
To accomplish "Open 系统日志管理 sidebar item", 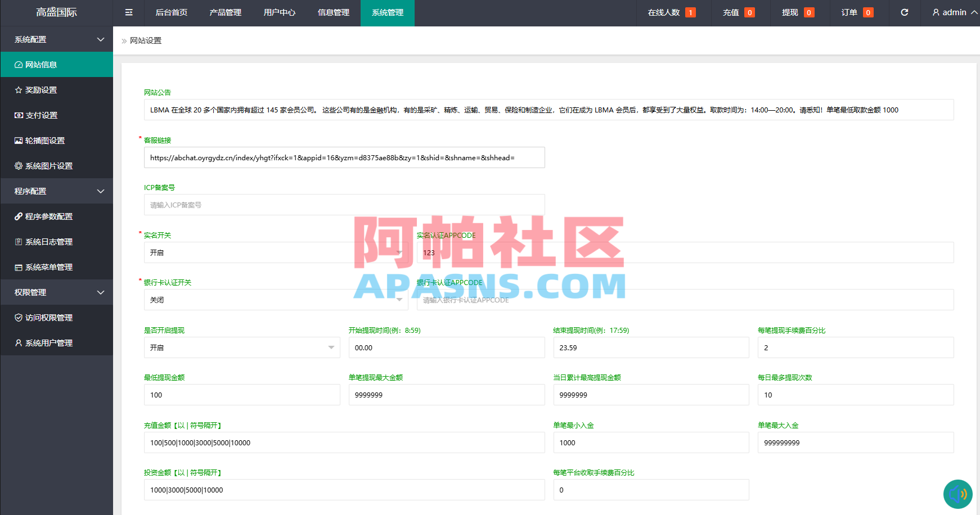I will pyautogui.click(x=56, y=242).
